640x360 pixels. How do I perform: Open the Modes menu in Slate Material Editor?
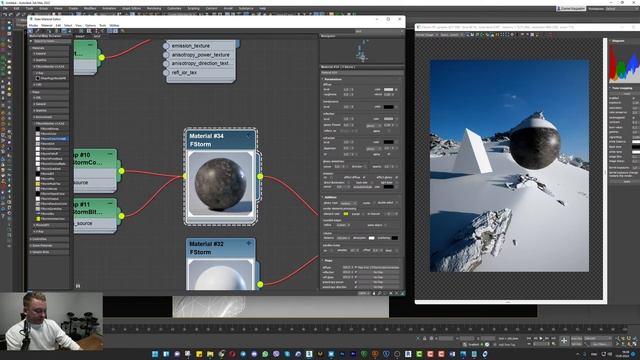(33, 25)
